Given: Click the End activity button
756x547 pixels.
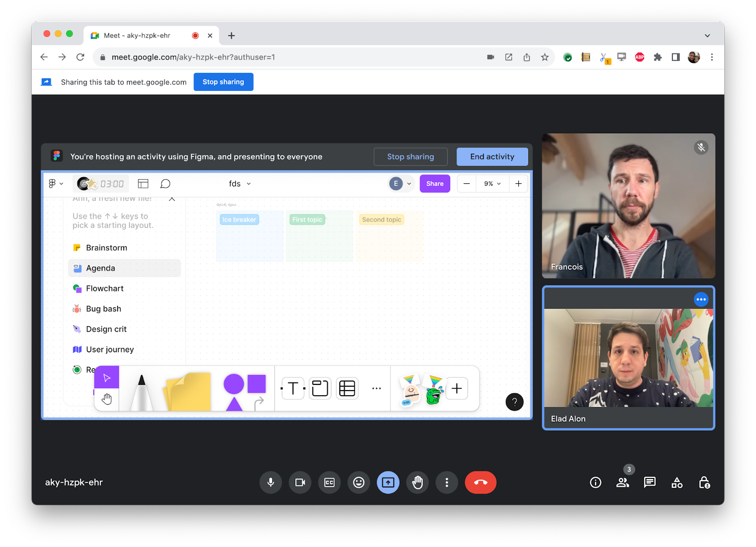Looking at the screenshot, I should [x=492, y=156].
